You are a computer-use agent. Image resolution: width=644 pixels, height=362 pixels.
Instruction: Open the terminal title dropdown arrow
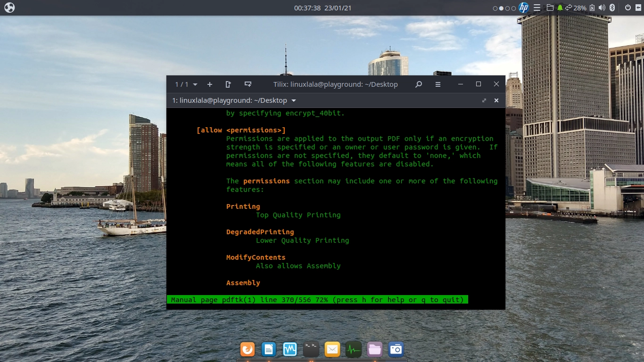coord(294,100)
